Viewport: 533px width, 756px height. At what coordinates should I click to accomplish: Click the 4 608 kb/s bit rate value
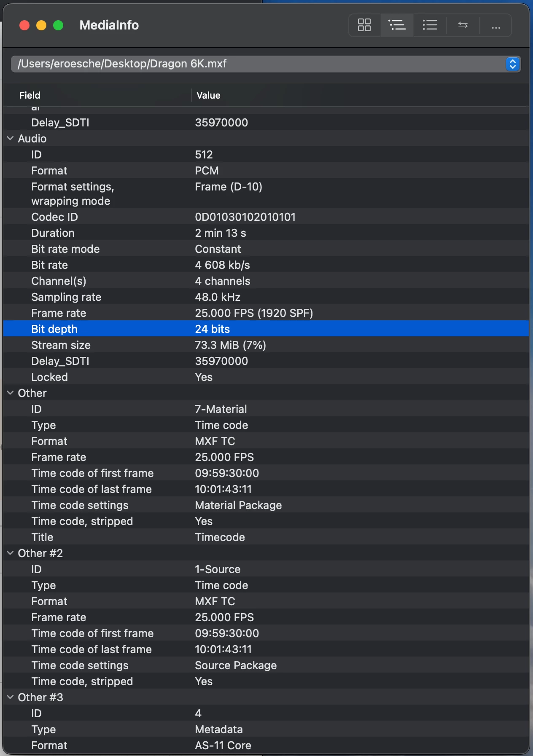click(222, 265)
